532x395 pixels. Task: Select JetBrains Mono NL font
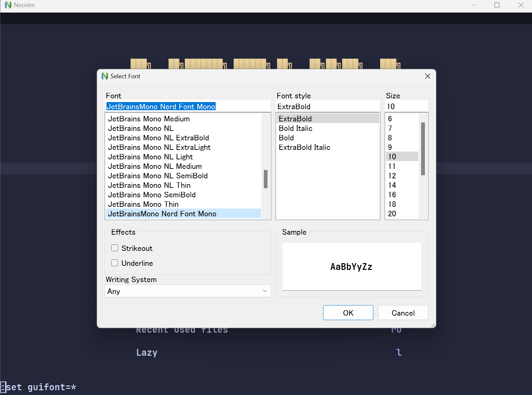(183, 129)
